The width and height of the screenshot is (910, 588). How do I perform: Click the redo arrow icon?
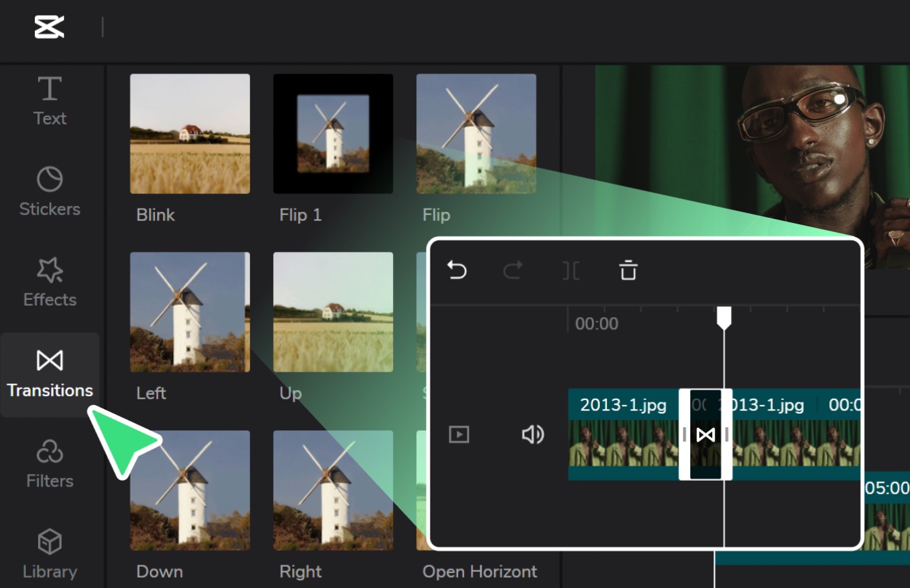click(x=513, y=270)
